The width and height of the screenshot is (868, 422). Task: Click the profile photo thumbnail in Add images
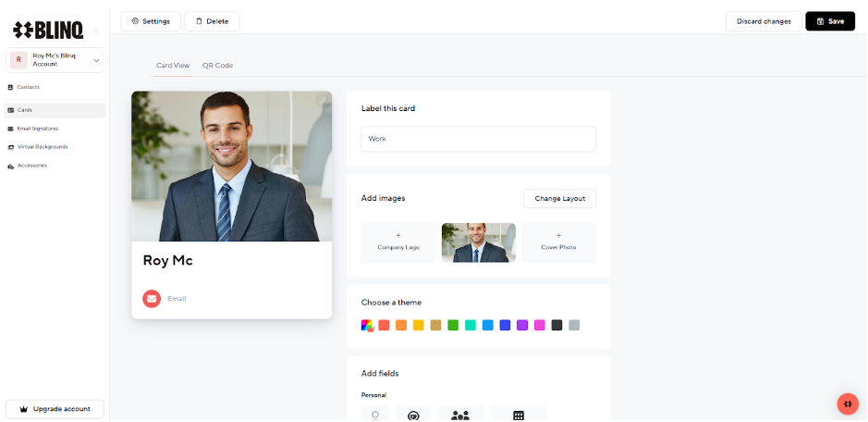478,242
